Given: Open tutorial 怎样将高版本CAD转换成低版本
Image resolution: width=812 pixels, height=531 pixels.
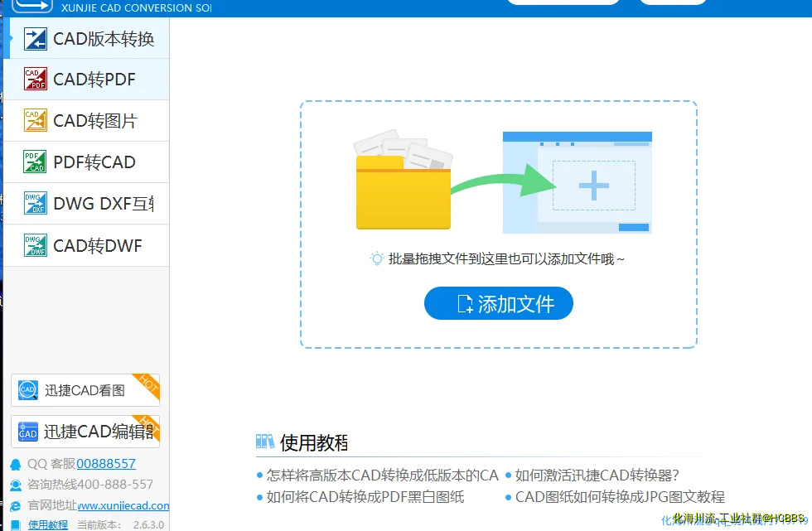Looking at the screenshot, I should [x=382, y=475].
